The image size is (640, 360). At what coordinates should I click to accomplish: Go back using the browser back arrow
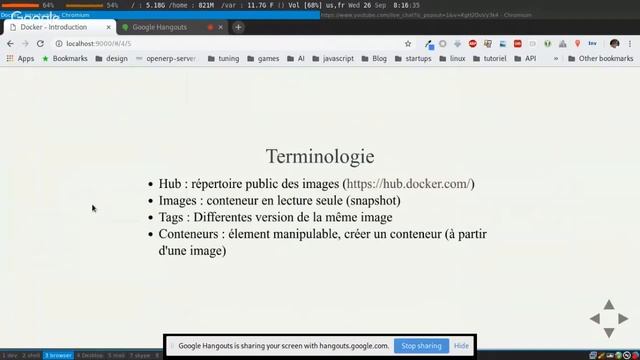[10, 44]
